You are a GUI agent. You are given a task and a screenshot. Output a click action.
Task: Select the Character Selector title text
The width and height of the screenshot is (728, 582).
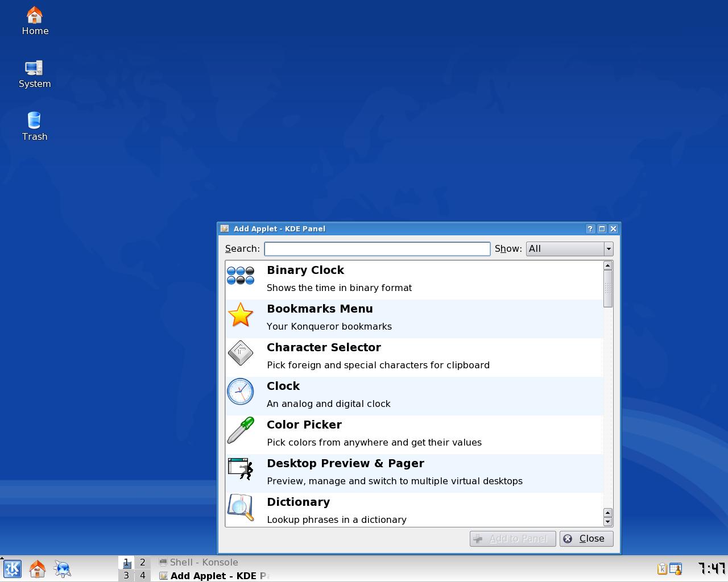tap(324, 347)
